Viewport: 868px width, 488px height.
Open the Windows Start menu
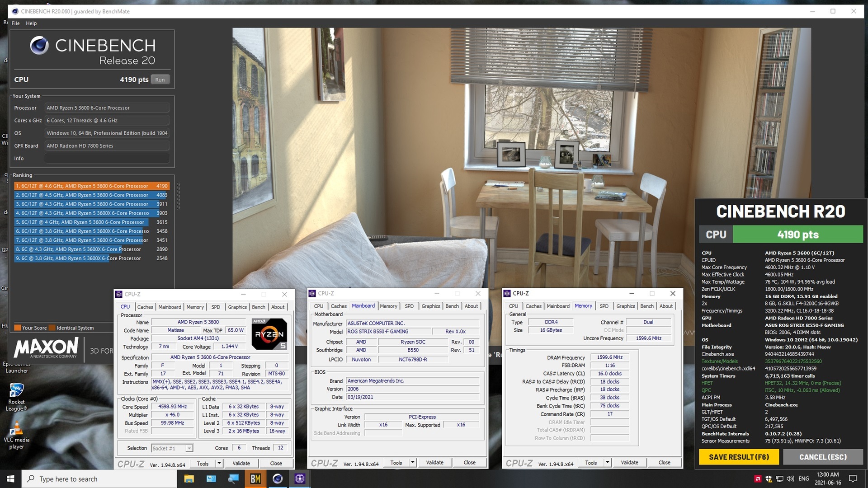coord(10,479)
